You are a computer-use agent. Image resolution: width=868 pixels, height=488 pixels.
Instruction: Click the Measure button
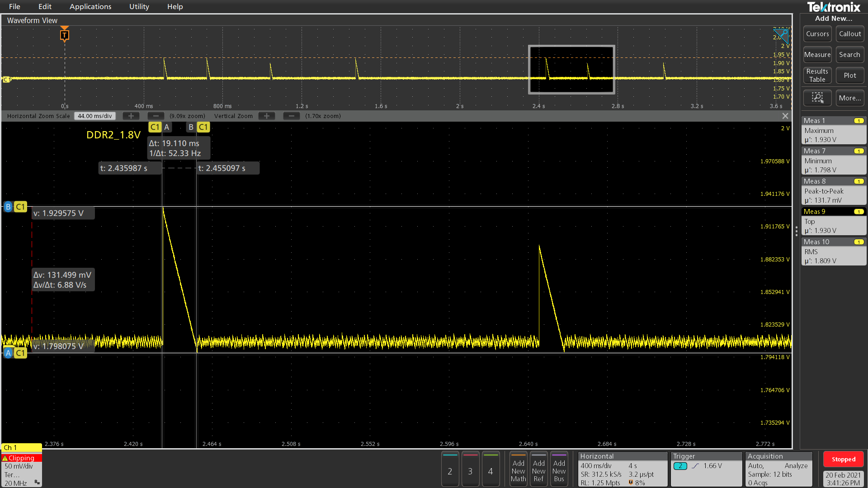coord(817,55)
